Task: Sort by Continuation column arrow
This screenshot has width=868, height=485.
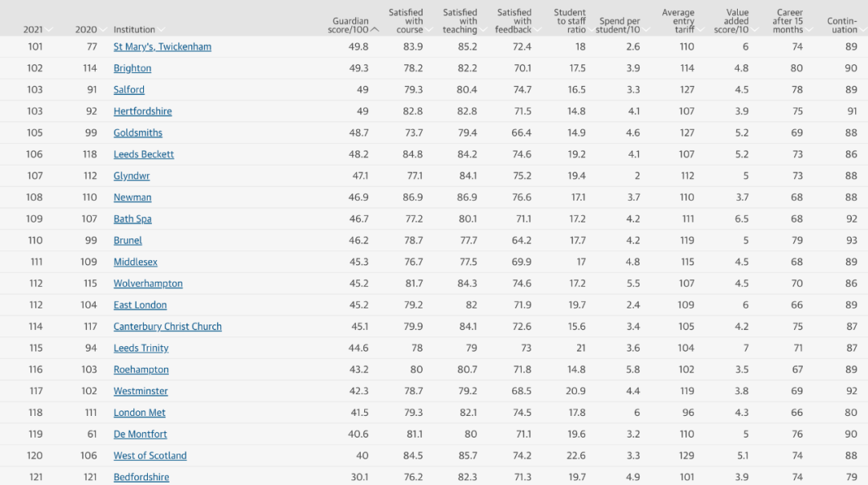Action: point(862,30)
